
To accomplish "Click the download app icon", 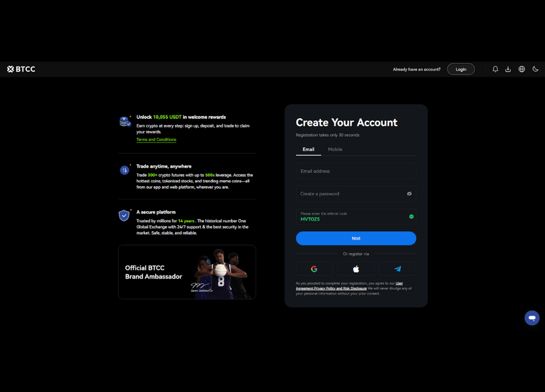I will 508,69.
